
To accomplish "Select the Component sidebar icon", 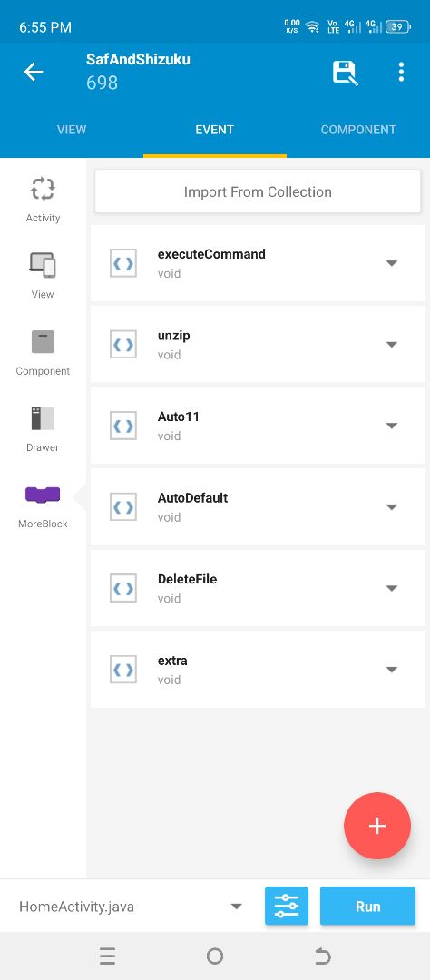I will pyautogui.click(x=44, y=342).
